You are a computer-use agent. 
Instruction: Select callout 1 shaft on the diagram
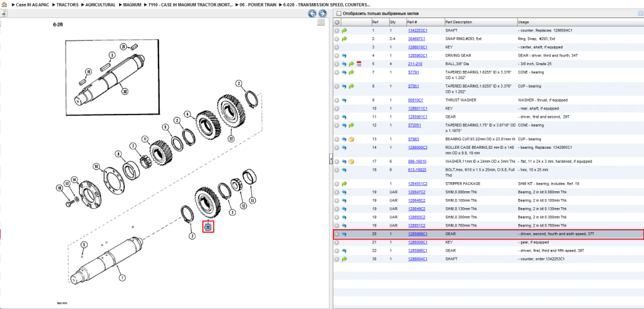coord(122,278)
